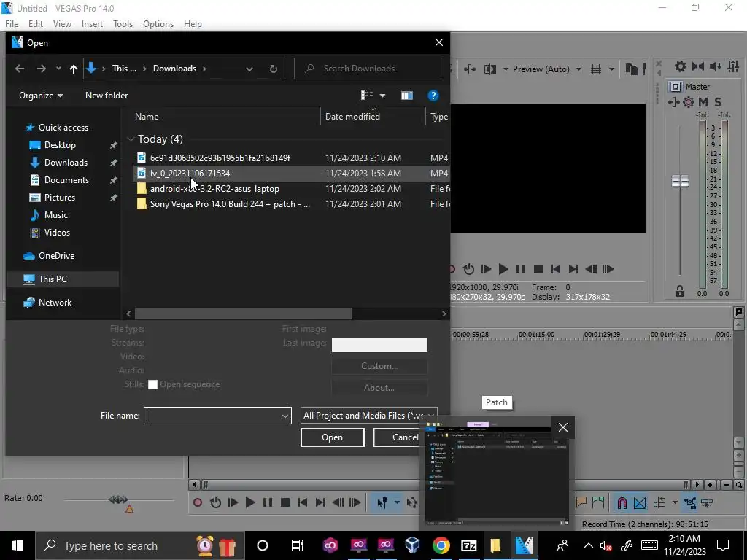The height and width of the screenshot is (560, 747).
Task: Open the All Project and Media Files filter
Action: pyautogui.click(x=368, y=416)
